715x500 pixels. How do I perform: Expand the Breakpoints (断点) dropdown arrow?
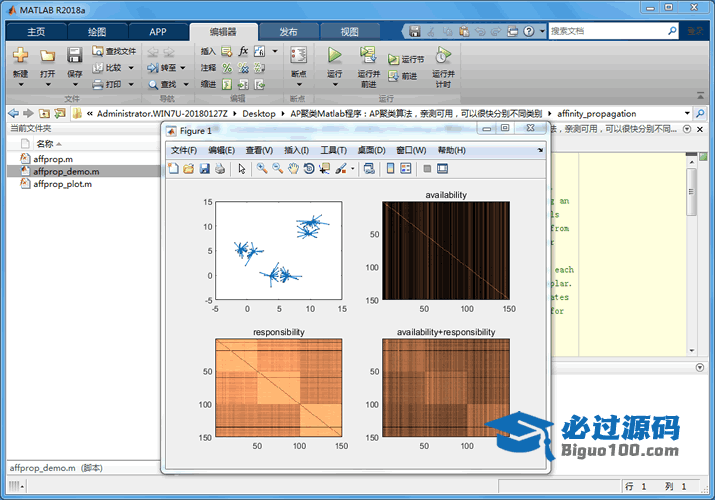[x=299, y=85]
